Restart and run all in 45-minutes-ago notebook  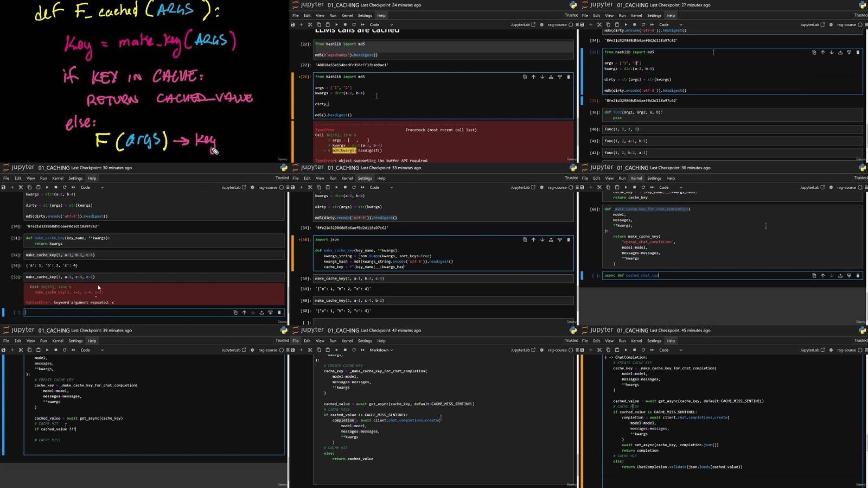(652, 350)
